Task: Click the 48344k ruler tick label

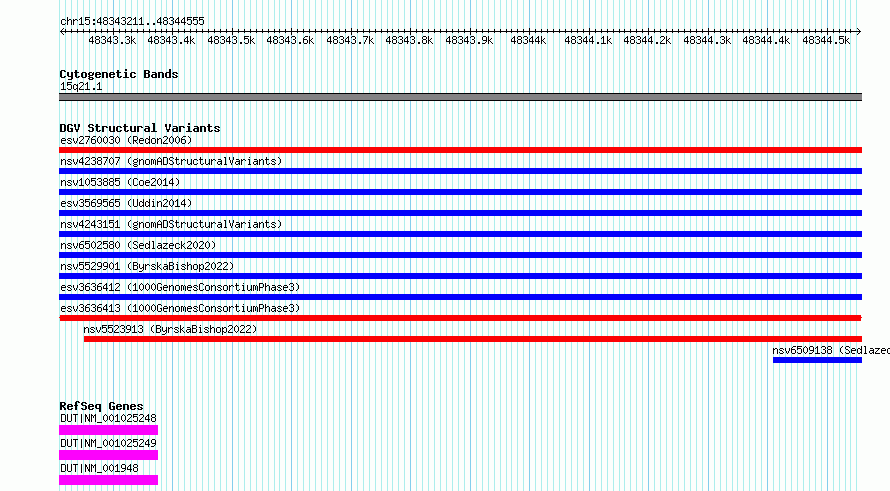Action: pos(528,41)
